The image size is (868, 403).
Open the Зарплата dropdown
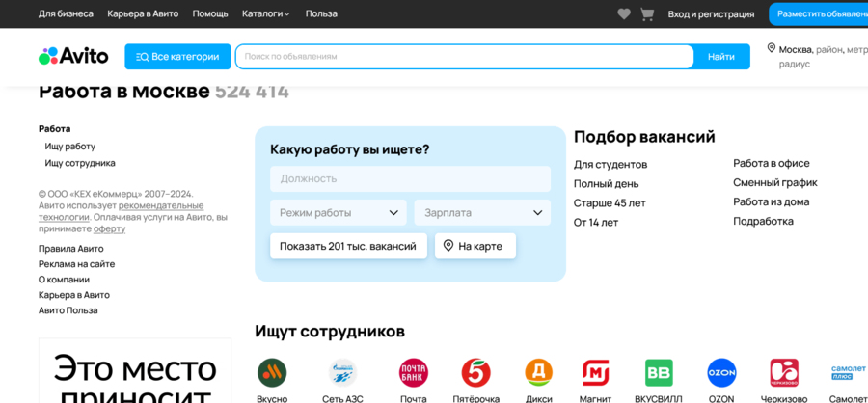482,212
